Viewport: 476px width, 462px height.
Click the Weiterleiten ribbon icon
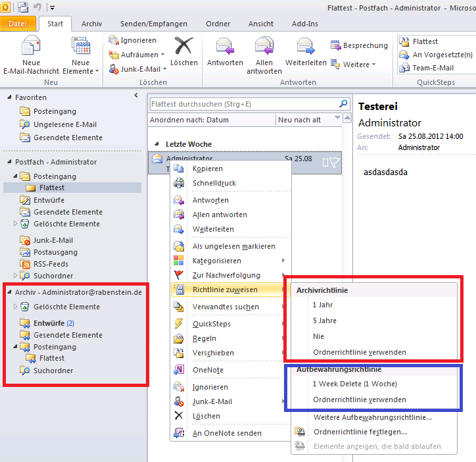(x=306, y=46)
